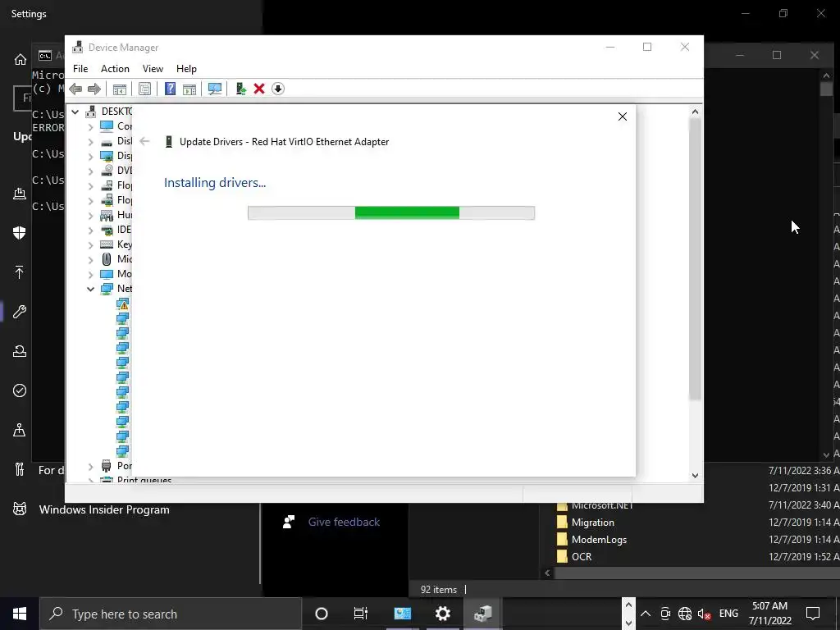840x630 pixels.
Task: Open the ENG language indicator in taskbar
Action: pyautogui.click(x=728, y=614)
